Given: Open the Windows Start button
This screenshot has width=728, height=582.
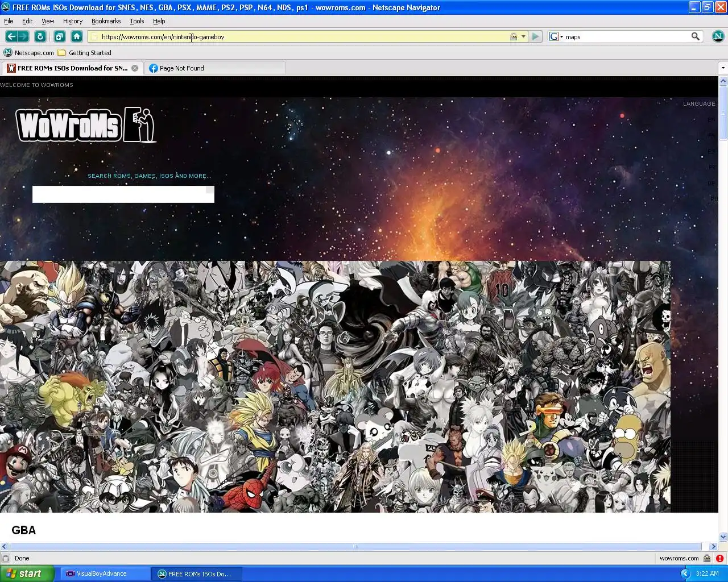Looking at the screenshot, I should pyautogui.click(x=27, y=573).
